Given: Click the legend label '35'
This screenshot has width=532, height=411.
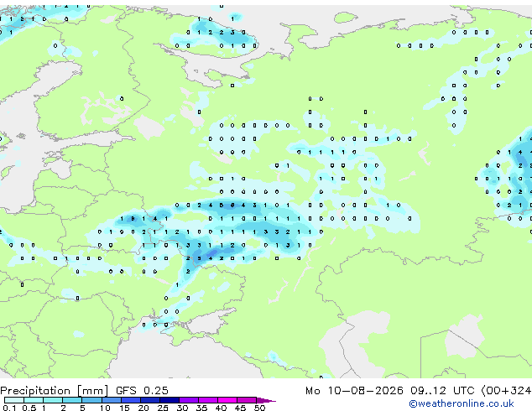Looking at the screenshot, I should pos(201,408).
